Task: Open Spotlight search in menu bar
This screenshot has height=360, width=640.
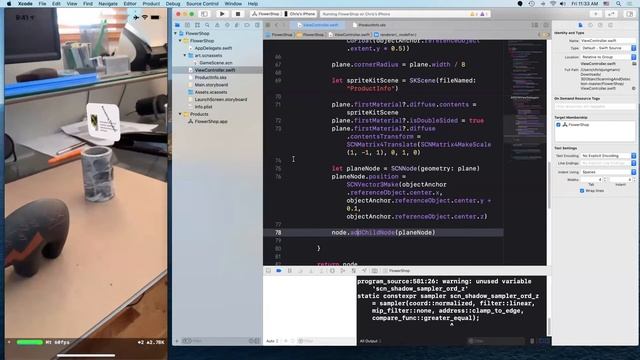Action: click(x=619, y=4)
